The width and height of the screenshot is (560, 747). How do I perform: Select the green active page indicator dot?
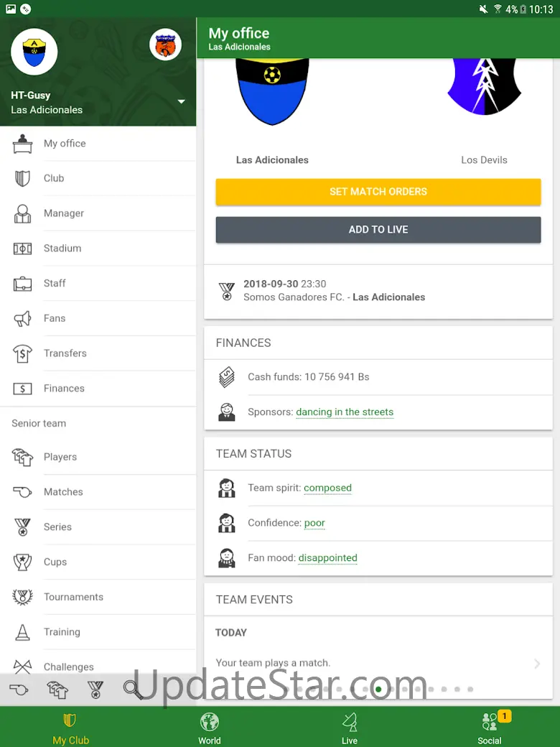coord(378,689)
